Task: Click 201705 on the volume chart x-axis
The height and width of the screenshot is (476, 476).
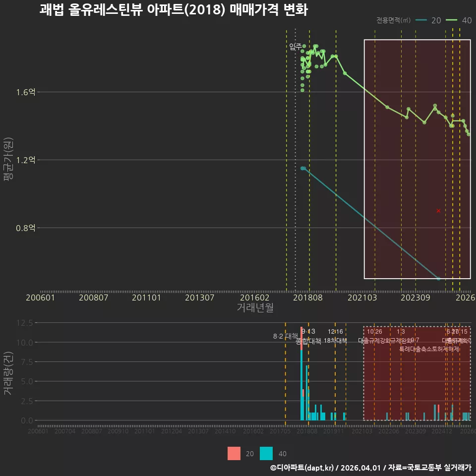Action: [280, 431]
